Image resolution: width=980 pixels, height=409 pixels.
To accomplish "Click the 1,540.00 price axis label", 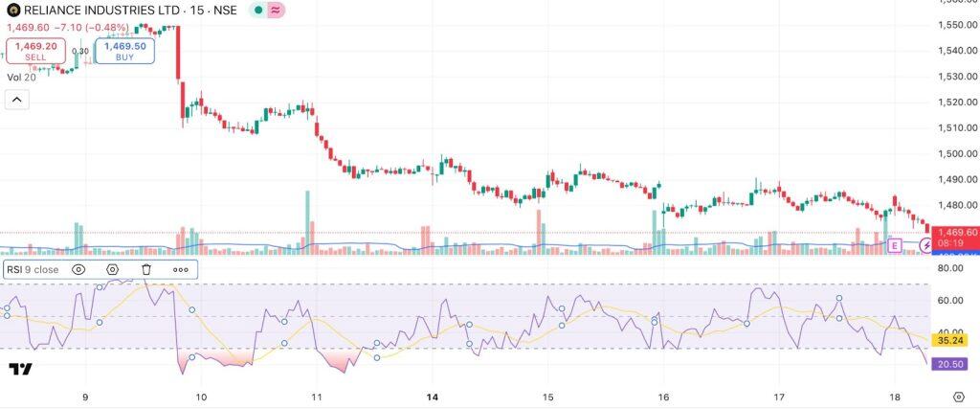I will 957,50.
